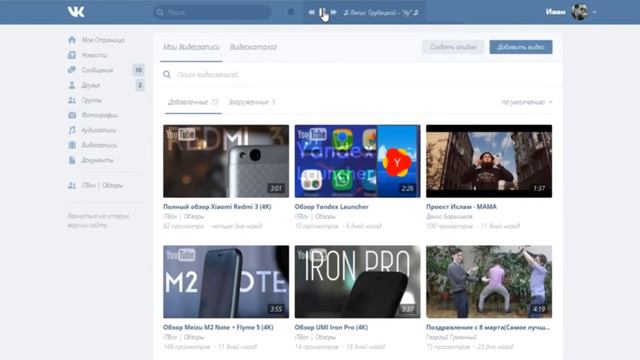Open the Meizu M2 Note video thumbnail
This screenshot has height=360, width=640.
(x=226, y=282)
